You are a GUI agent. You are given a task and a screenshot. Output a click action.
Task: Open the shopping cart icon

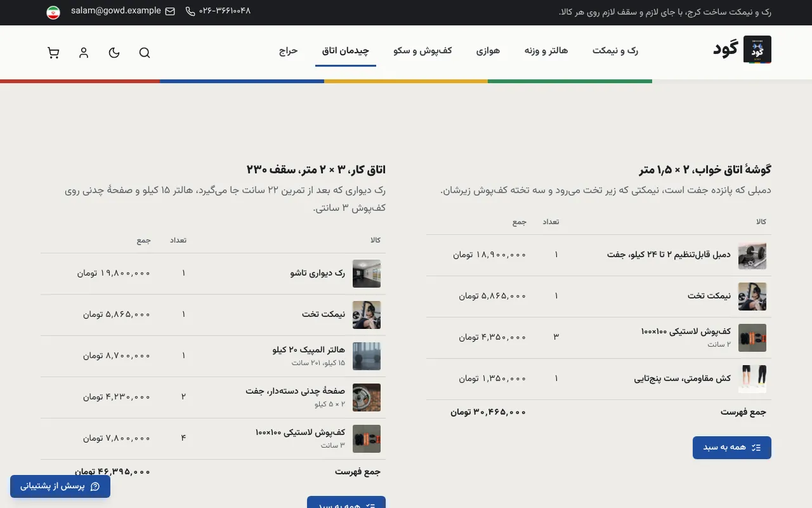(x=53, y=53)
